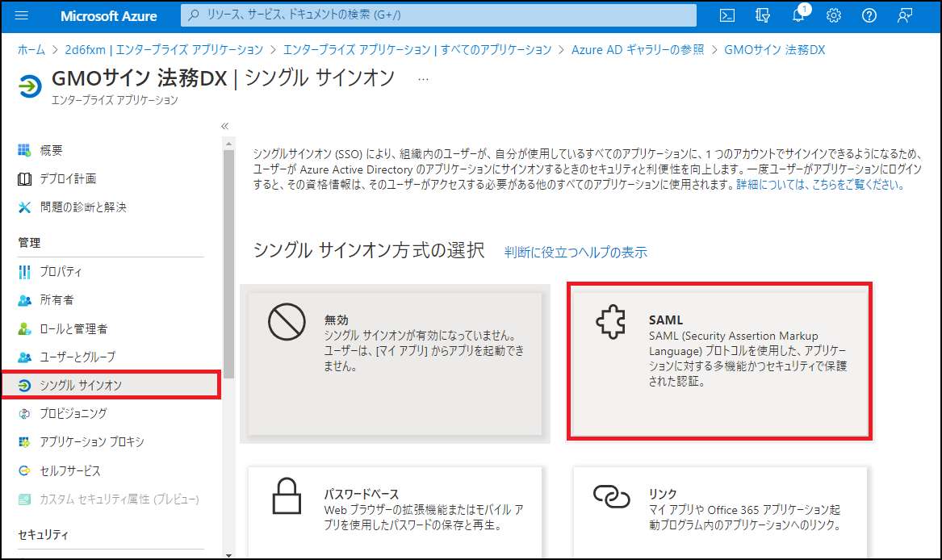The width and height of the screenshot is (942, 560).
Task: Go to 2d6fxm エンタープライズ アプリケーション breadcrumb
Action: click(x=164, y=50)
